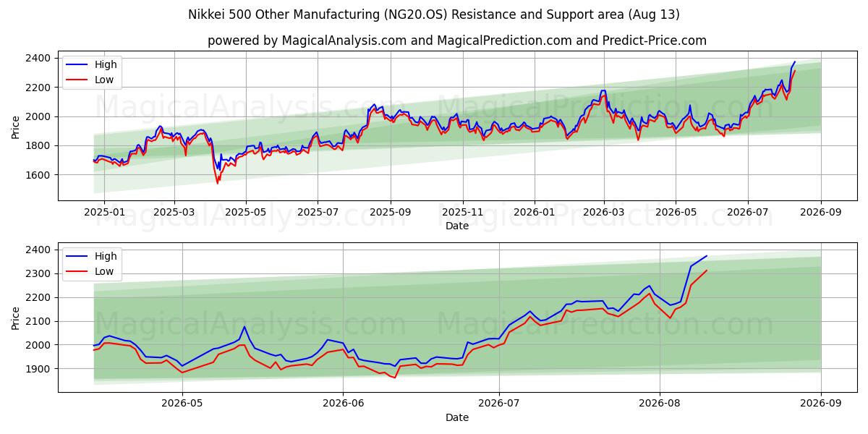Click the '2026-01' x-axis label in the top chart

535,212
